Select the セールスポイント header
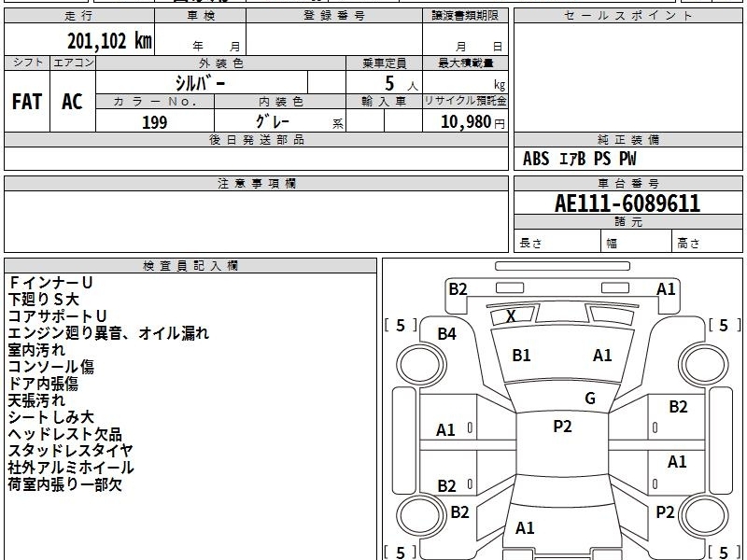The width and height of the screenshot is (747, 560). pos(627,16)
